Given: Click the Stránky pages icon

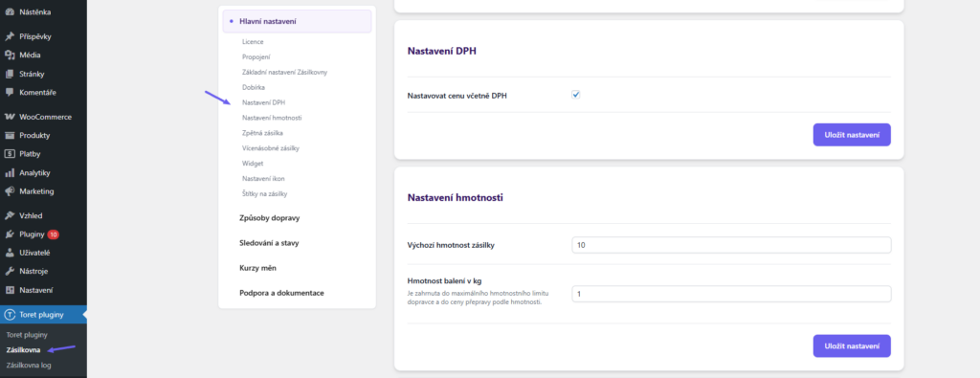Looking at the screenshot, I should coord(10,74).
